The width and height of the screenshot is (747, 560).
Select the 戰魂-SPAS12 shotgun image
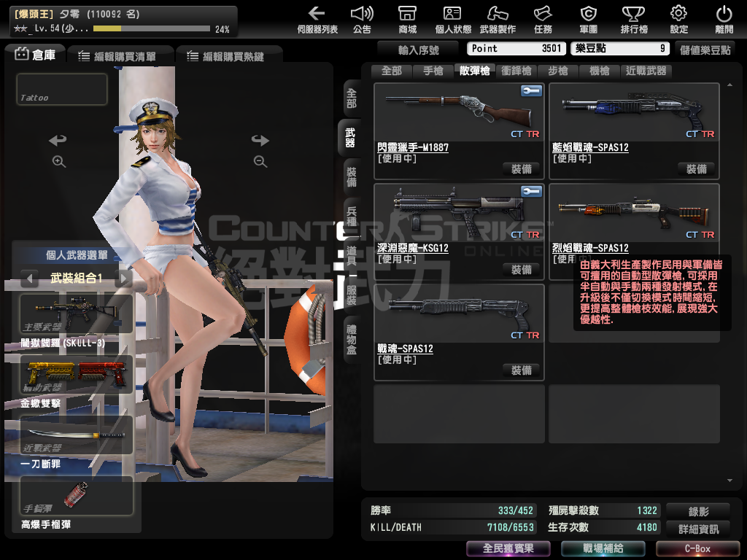pos(459,314)
